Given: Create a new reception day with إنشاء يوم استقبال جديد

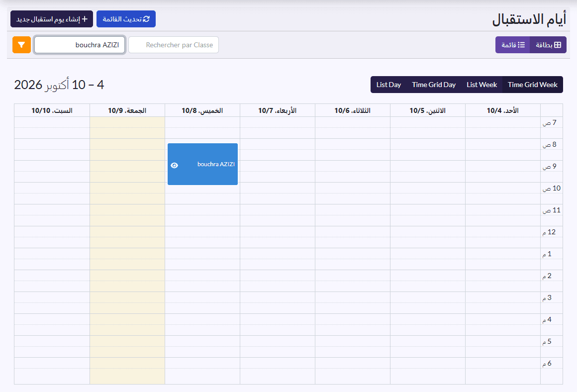Looking at the screenshot, I should click(52, 19).
